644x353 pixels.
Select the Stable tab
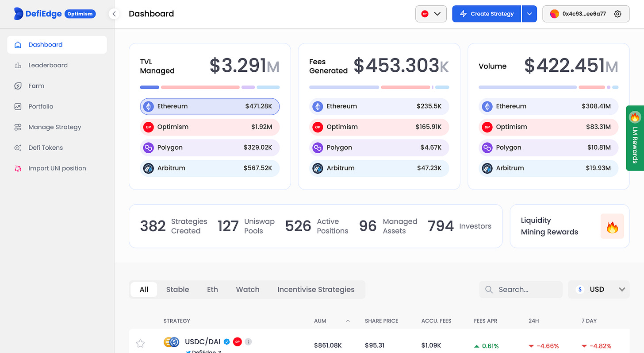[x=177, y=290]
